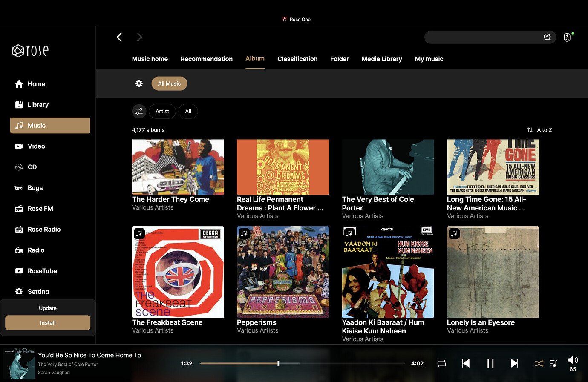Skip to the next track
This screenshot has width=588, height=382.
[515, 363]
